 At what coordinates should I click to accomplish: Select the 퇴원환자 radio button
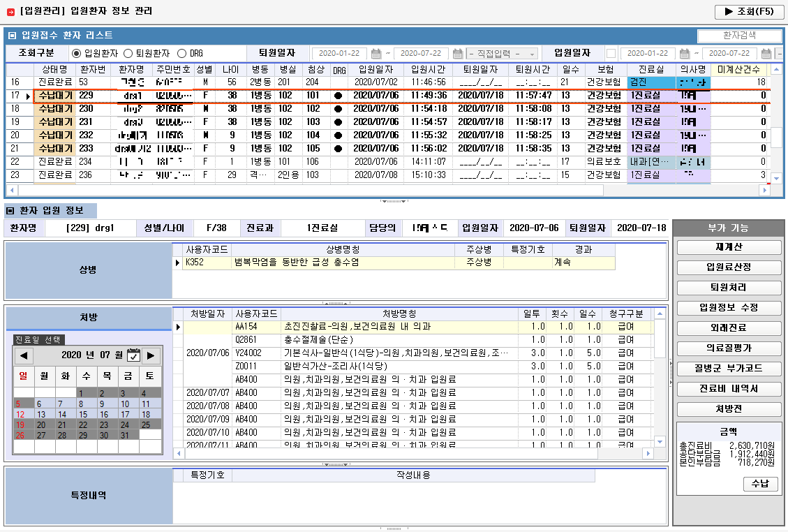point(128,54)
